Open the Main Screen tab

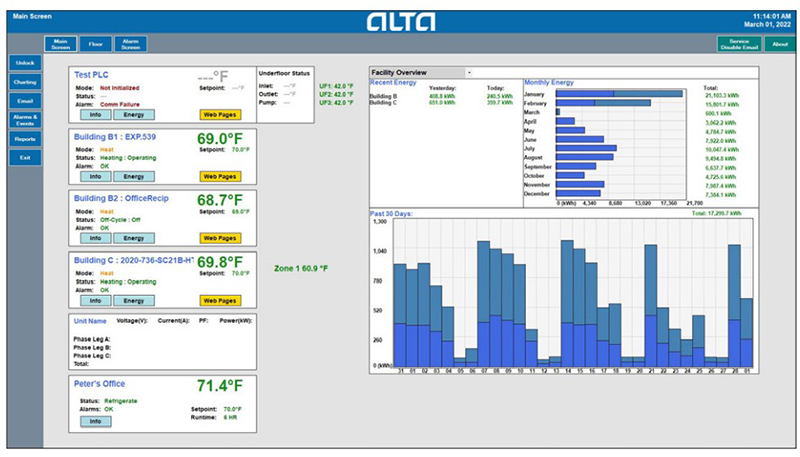(x=60, y=44)
